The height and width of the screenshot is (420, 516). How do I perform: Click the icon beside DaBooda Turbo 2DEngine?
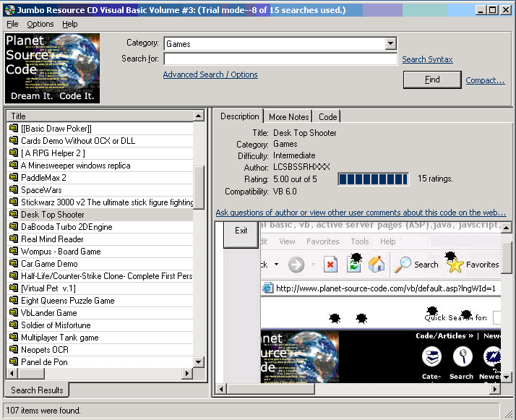(14, 226)
